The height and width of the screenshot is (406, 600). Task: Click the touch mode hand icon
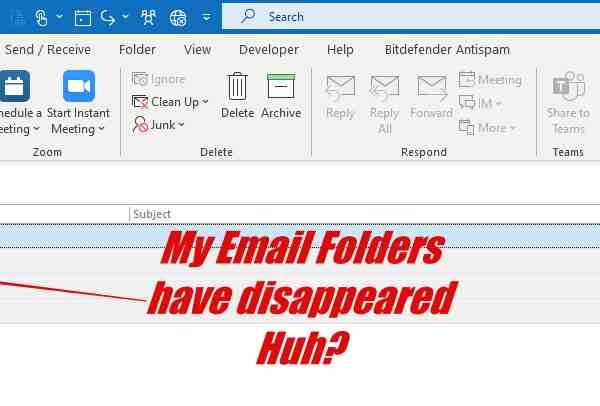pos(41,18)
